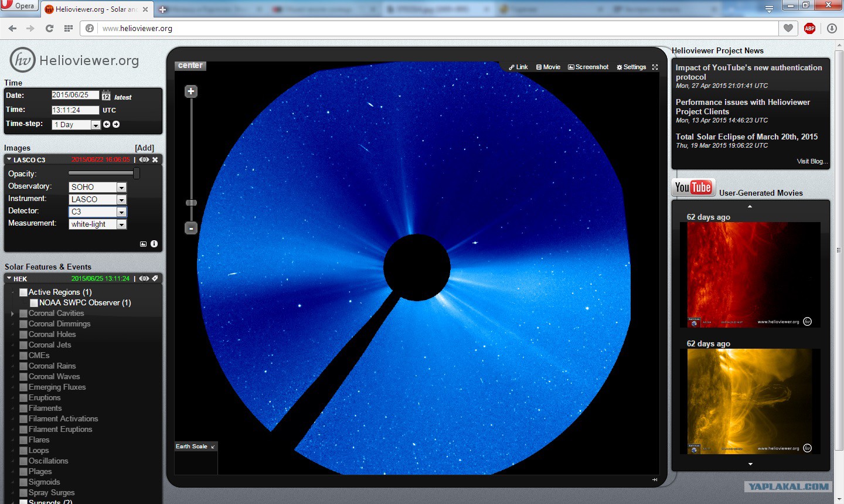The width and height of the screenshot is (844, 504).
Task: Collapse the HEK panel triangle
Action: 9,278
